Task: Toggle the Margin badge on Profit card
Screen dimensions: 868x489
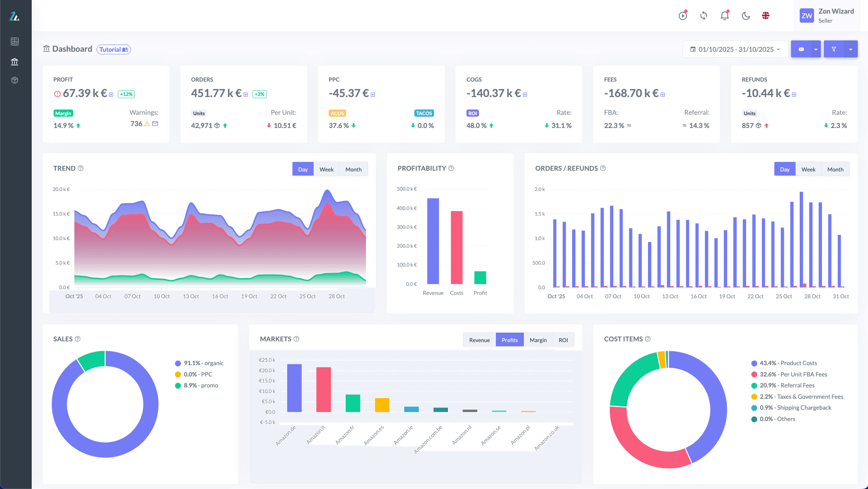Action: point(63,113)
